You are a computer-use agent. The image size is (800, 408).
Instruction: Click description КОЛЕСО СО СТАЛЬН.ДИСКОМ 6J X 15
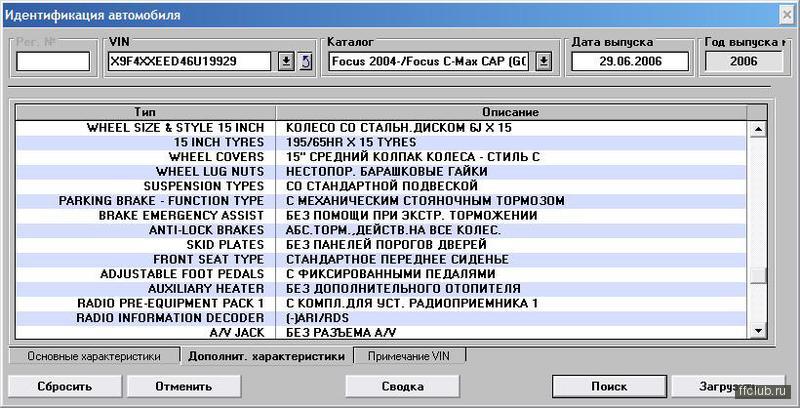398,128
